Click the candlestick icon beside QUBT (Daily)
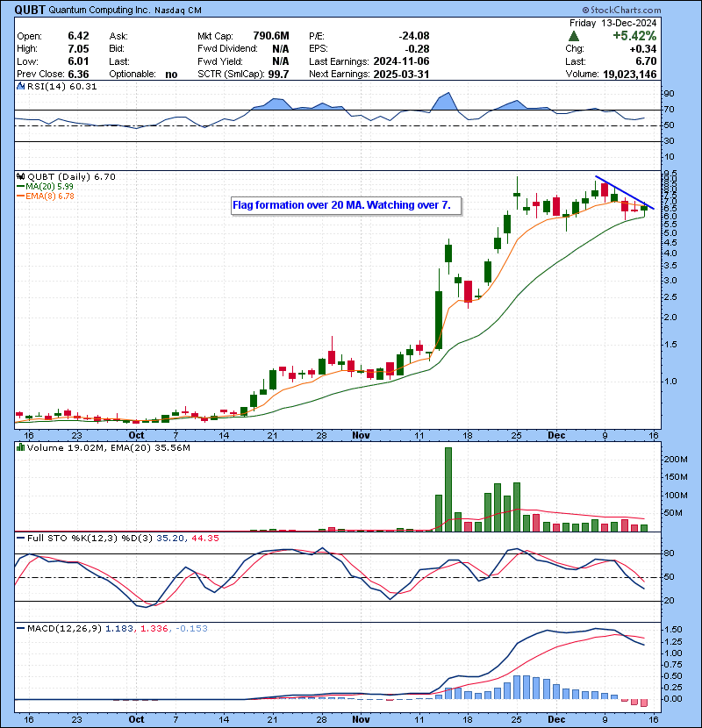 click(x=20, y=176)
